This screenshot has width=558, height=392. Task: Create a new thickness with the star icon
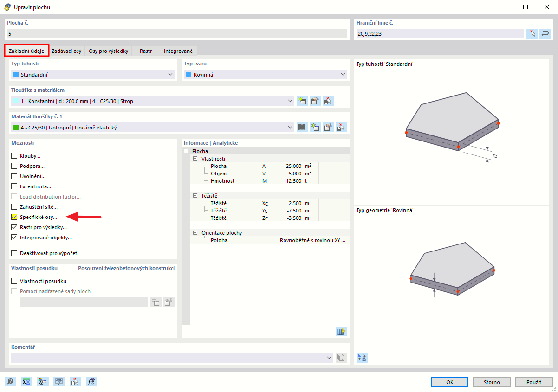(302, 101)
